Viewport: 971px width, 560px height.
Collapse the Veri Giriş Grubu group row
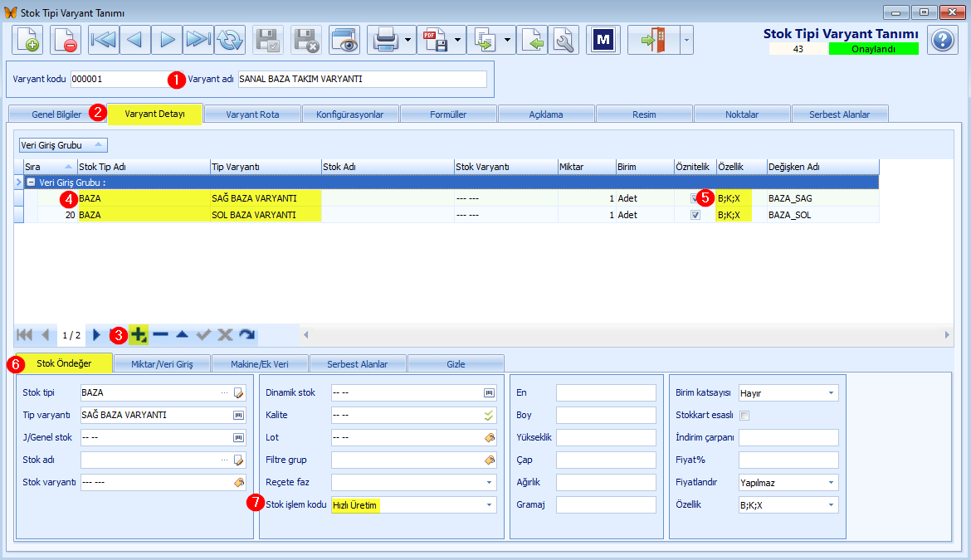click(x=31, y=183)
